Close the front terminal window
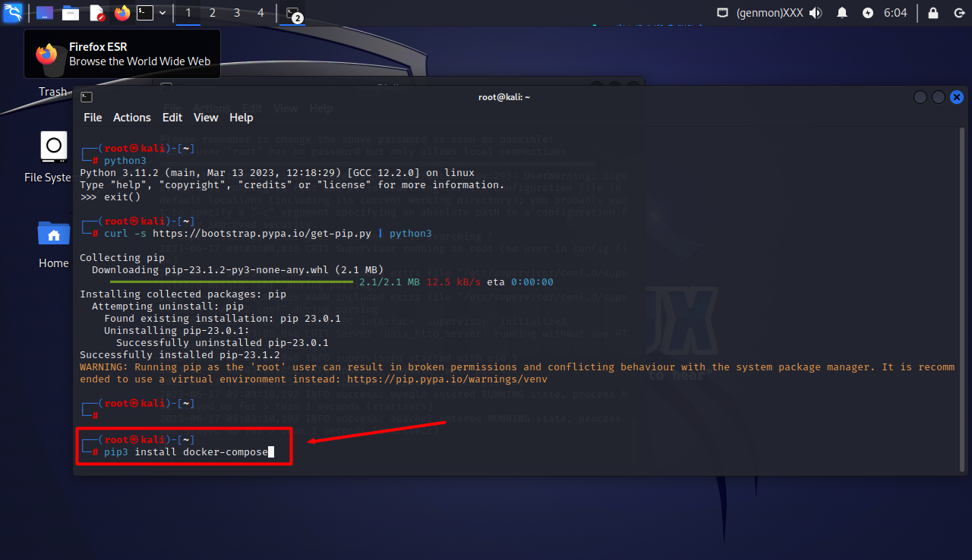This screenshot has width=972, height=560. (x=957, y=97)
